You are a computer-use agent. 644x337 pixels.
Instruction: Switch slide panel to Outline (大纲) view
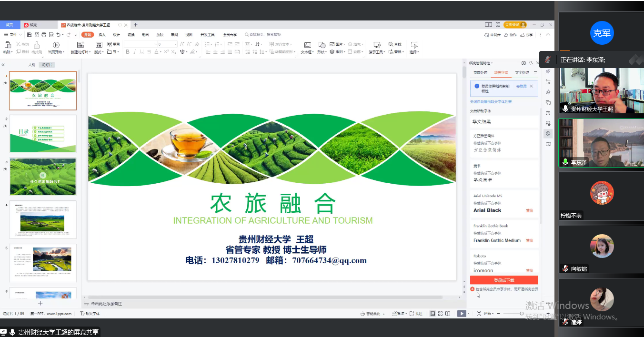coord(31,65)
